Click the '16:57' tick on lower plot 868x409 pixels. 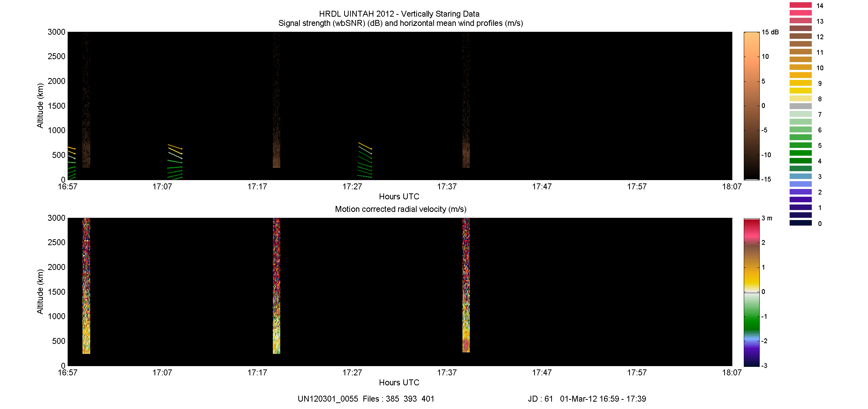tap(68, 373)
